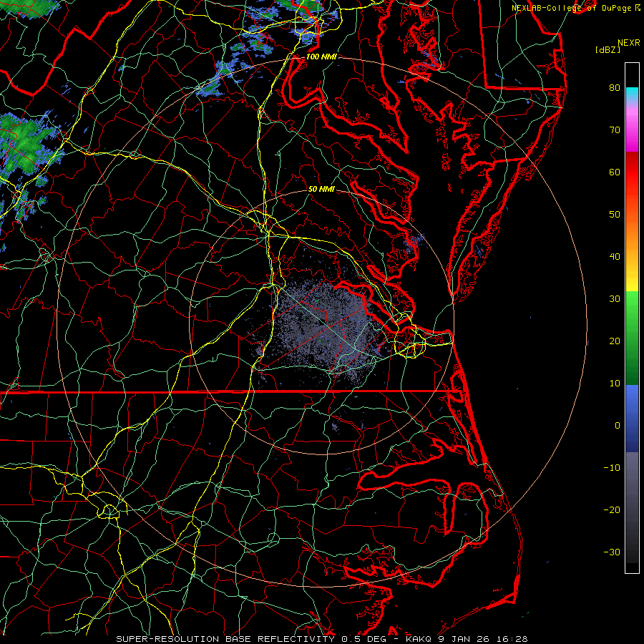Click the 40 value on the dBZ scale
Screen dimensions: 644x644
[x=615, y=257]
